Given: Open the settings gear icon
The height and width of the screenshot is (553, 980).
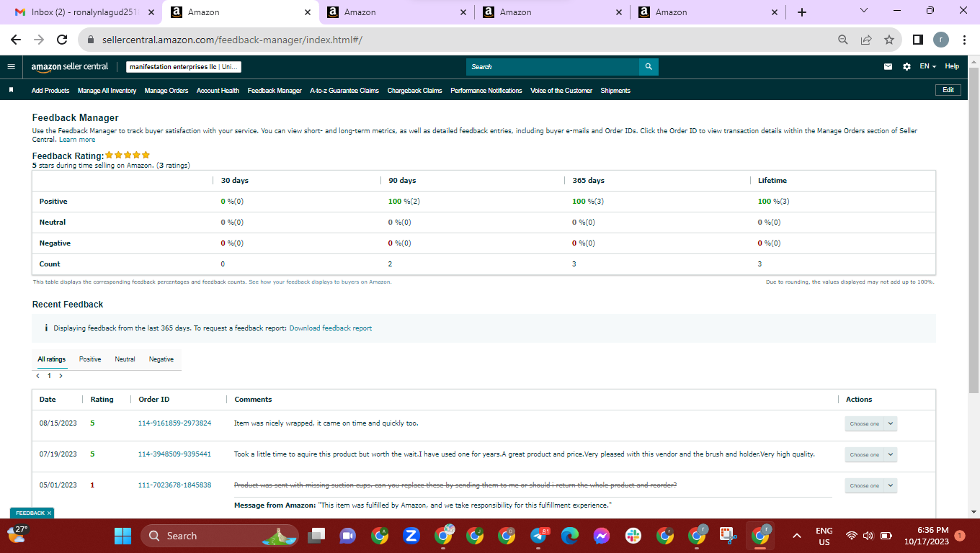Looking at the screenshot, I should 906,67.
